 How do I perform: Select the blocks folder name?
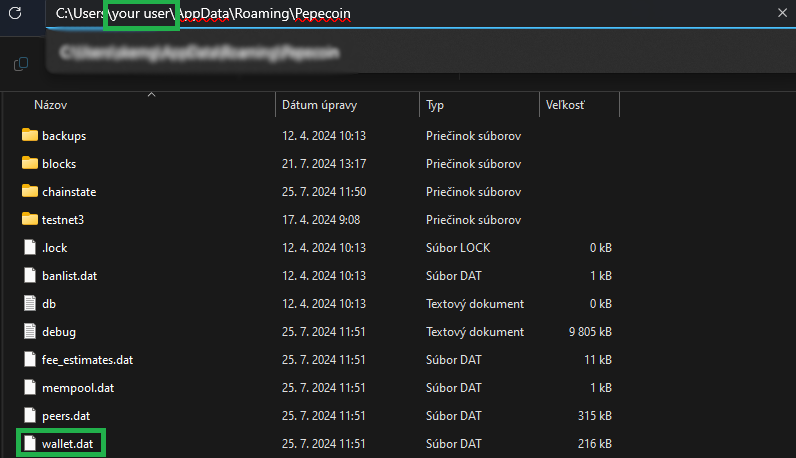pyautogui.click(x=59, y=164)
